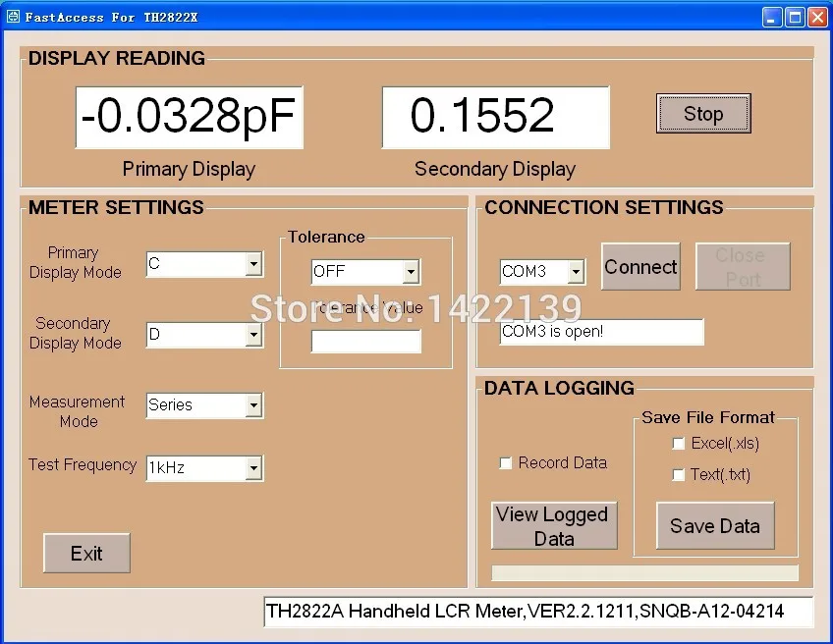Enable the Record Data checkbox

pyautogui.click(x=506, y=463)
